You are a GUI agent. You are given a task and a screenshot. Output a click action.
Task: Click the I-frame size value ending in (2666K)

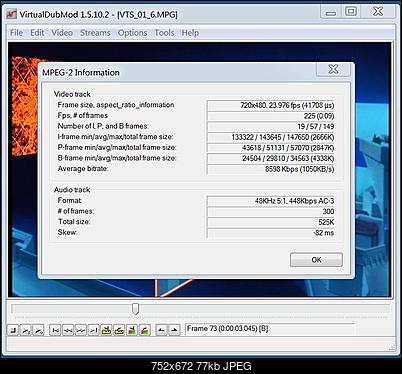pyautogui.click(x=271, y=137)
